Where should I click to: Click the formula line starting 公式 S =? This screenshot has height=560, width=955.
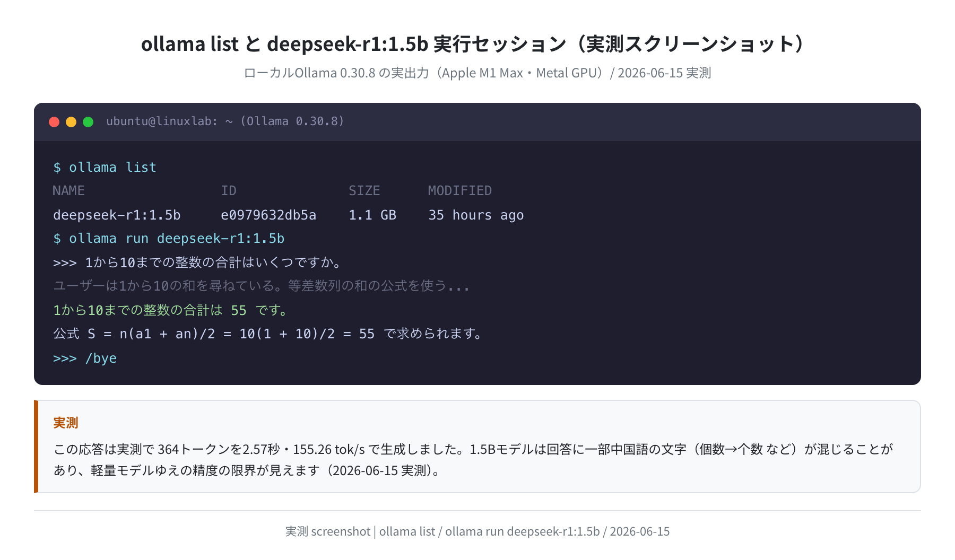click(268, 334)
